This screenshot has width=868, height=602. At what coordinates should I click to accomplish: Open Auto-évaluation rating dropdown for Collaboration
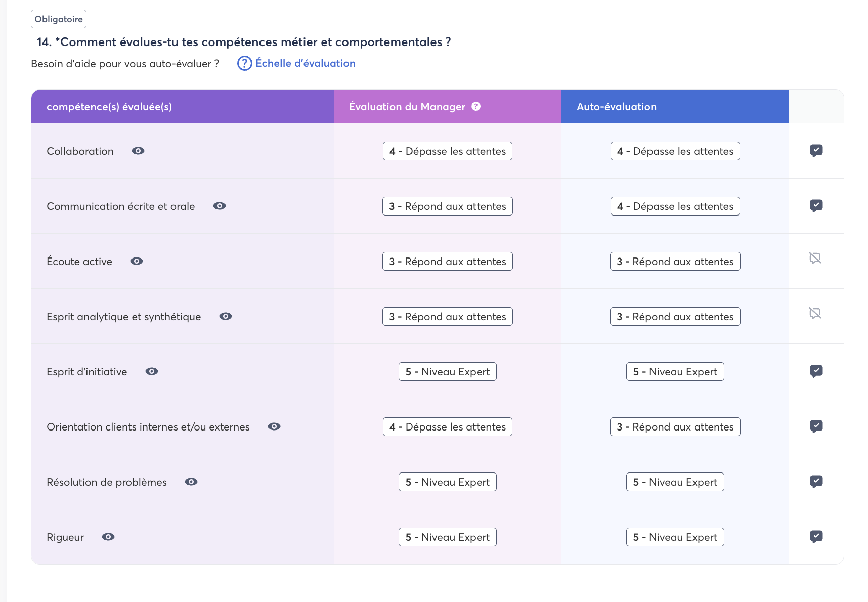(675, 151)
